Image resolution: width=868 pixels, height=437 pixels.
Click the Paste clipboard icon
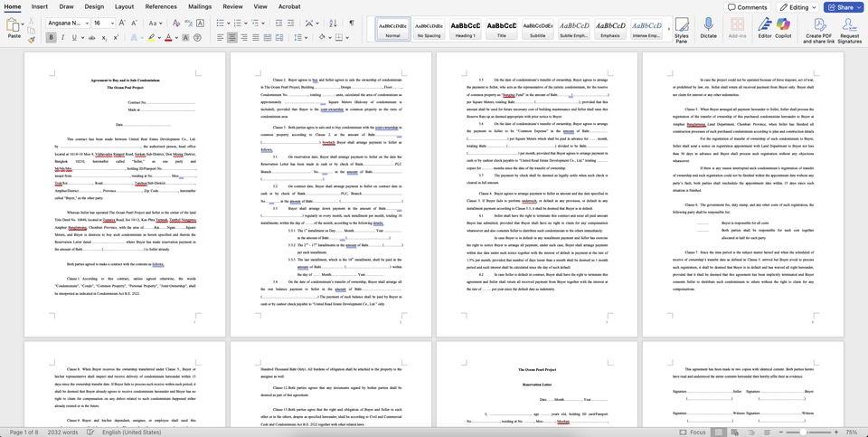tap(13, 25)
